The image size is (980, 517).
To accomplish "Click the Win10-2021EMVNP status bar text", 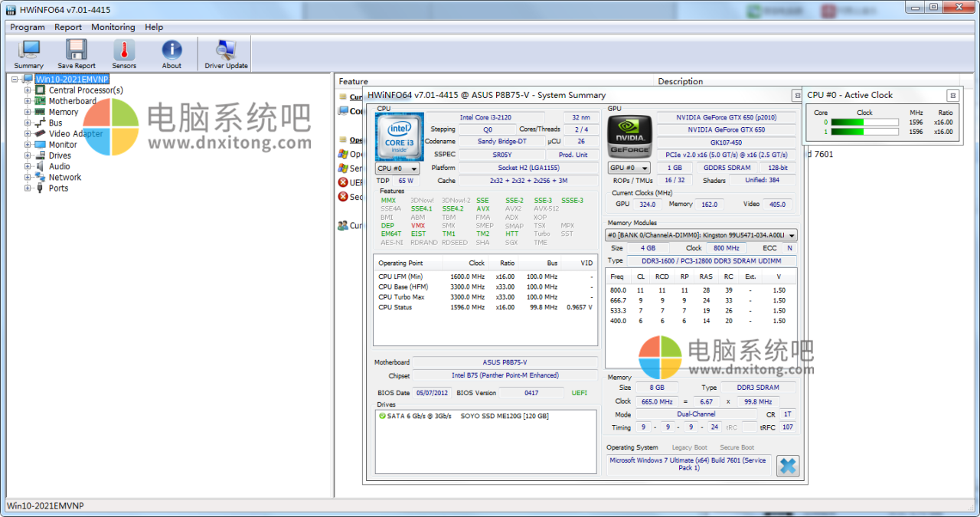I will [x=45, y=506].
